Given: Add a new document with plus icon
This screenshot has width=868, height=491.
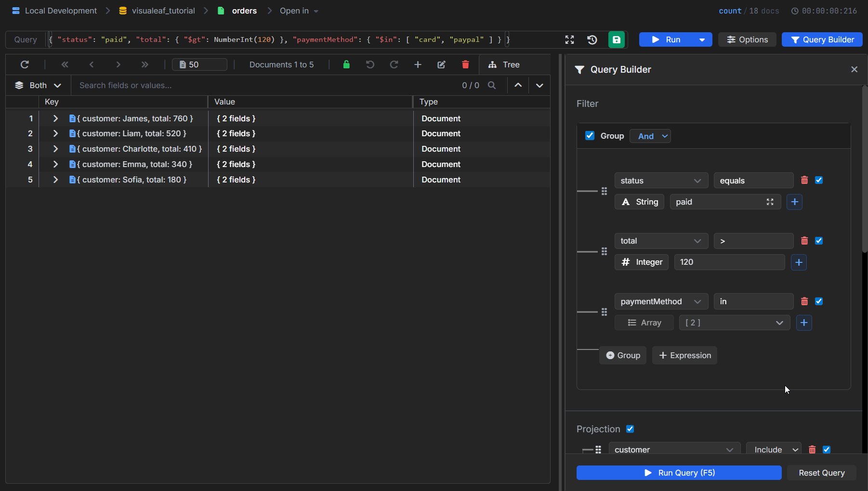Looking at the screenshot, I should (x=418, y=65).
